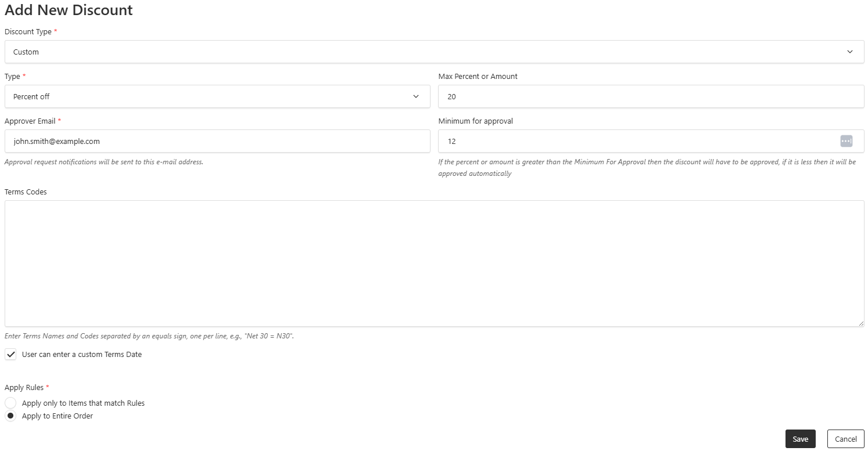Select the 'Apply only to Items that match Rules' radio
Screen dimensions: 868x451
pos(10,403)
